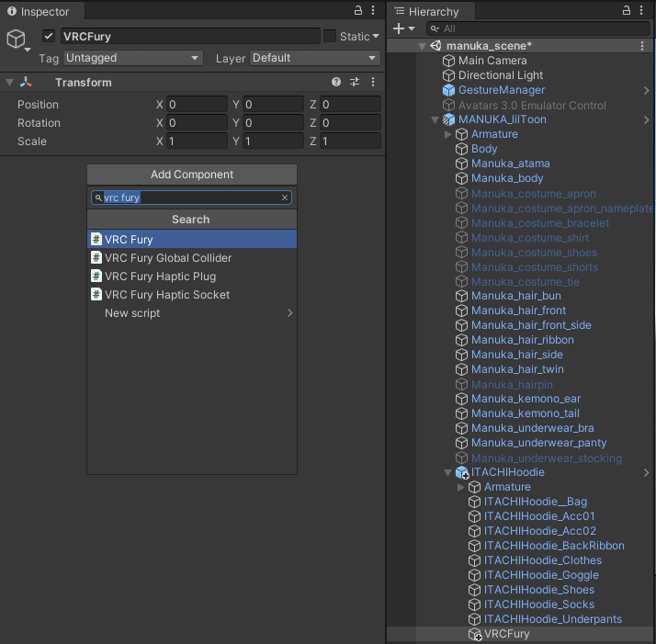Click the ITACHIHoodie_Goggle cube icon
Image resolution: width=656 pixels, height=644 pixels.
tap(474, 575)
